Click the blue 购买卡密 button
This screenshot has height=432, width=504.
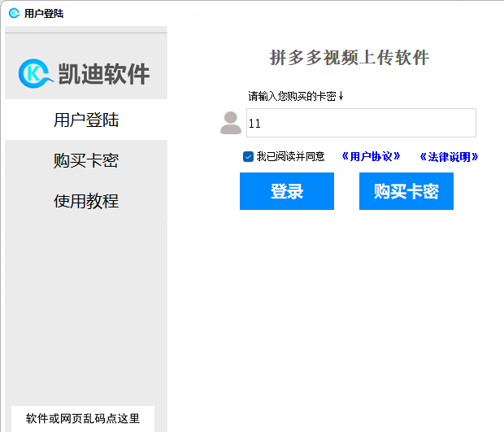[406, 191]
